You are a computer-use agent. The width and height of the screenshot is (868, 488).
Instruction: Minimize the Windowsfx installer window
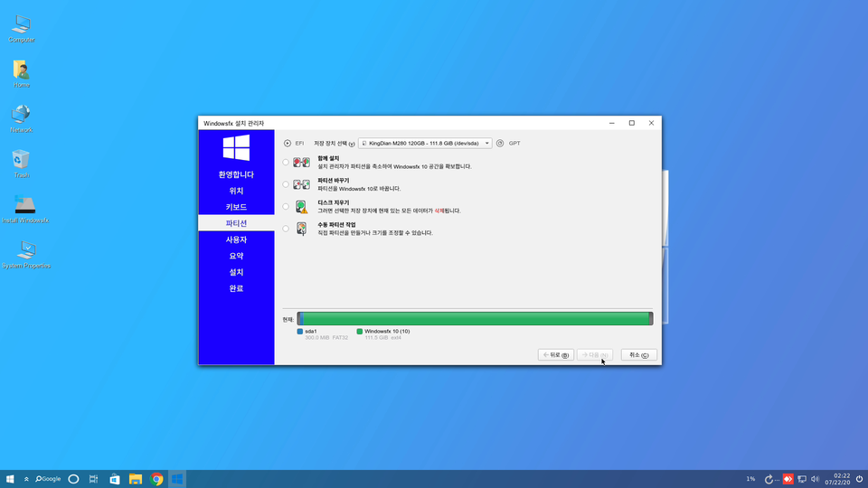[x=612, y=123]
